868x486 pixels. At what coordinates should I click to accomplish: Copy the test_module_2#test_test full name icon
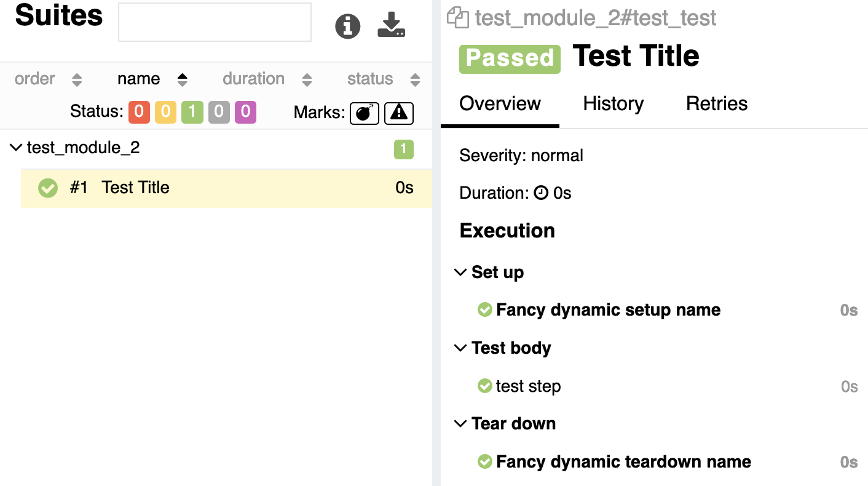458,17
